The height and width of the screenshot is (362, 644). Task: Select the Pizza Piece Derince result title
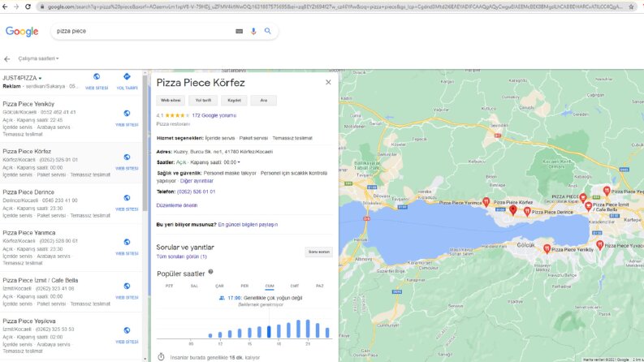pyautogui.click(x=28, y=192)
